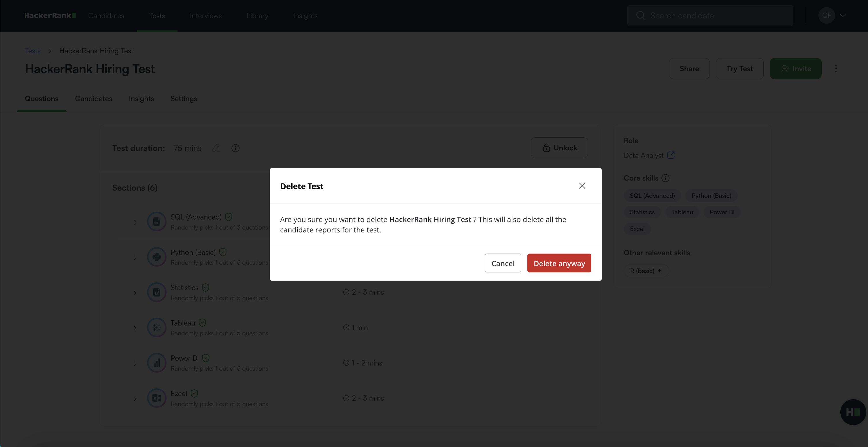
Task: Click the Core skills info icon
Action: [x=665, y=178]
